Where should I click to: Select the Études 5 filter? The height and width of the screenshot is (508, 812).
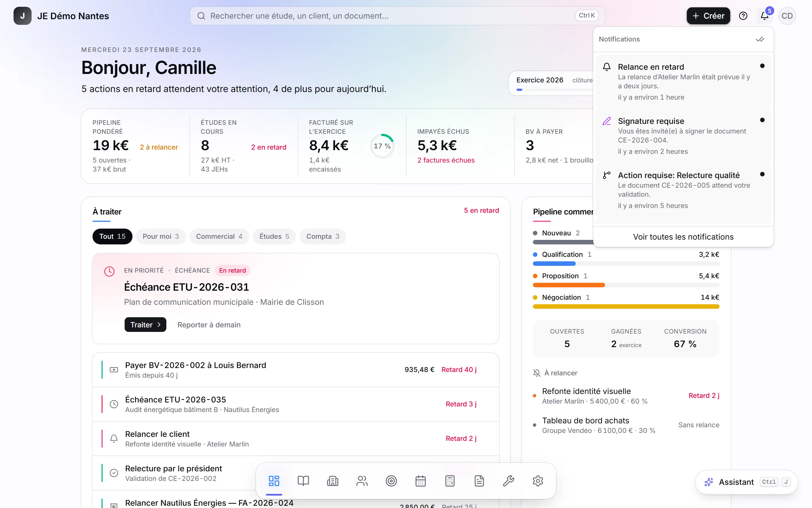(274, 237)
